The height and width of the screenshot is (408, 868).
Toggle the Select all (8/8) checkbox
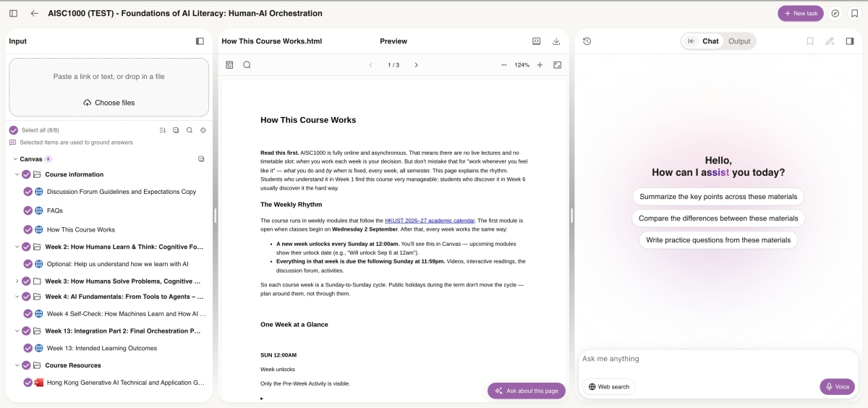coord(13,130)
